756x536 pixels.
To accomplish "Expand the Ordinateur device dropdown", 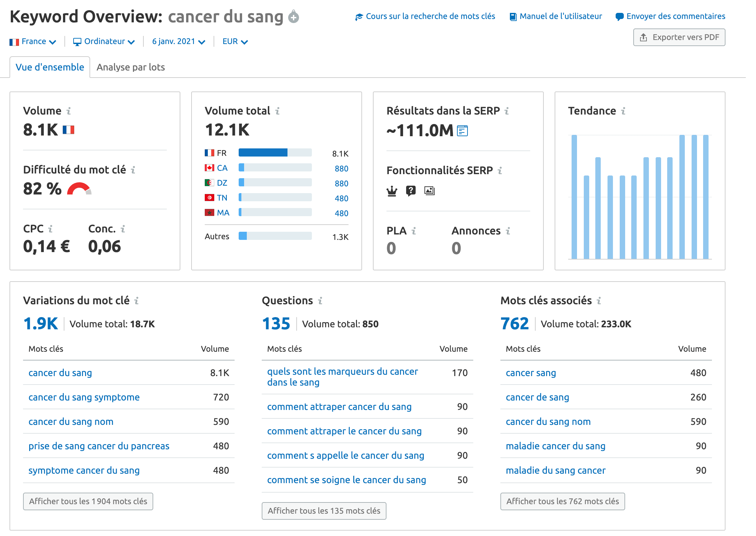I will (x=104, y=42).
